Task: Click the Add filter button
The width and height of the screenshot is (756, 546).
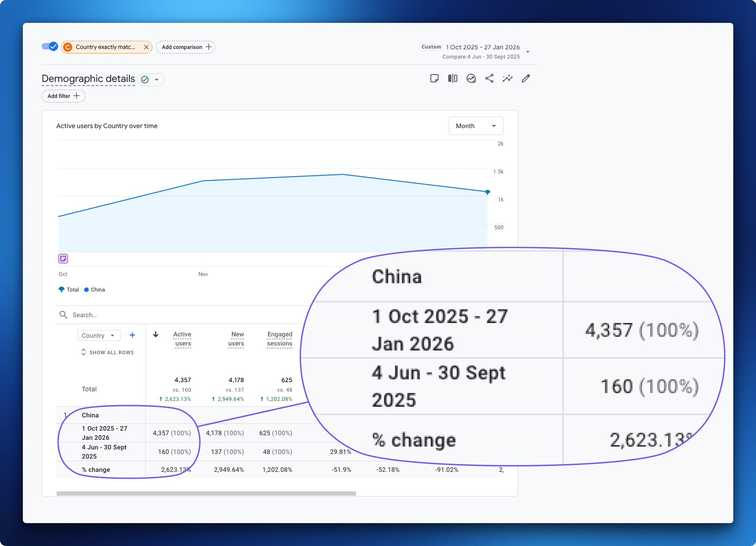Action: pos(63,96)
